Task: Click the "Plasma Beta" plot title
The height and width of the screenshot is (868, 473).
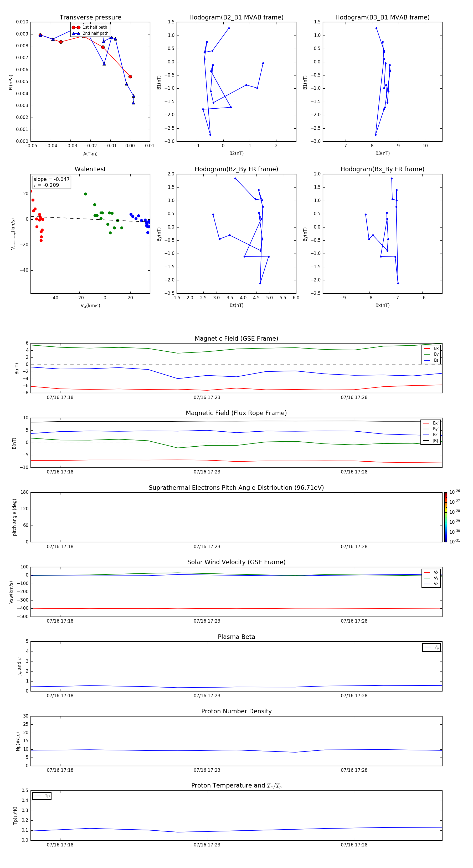Action: coord(236,637)
